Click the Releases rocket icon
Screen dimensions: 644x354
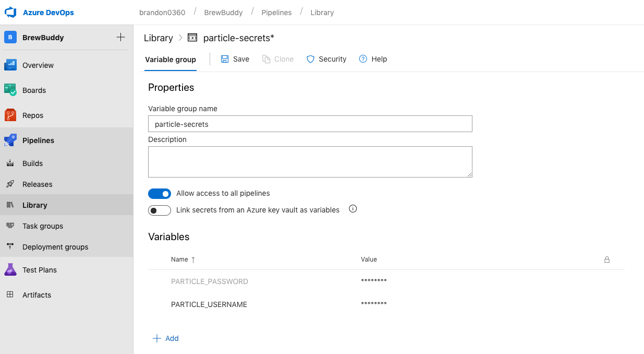click(10, 184)
